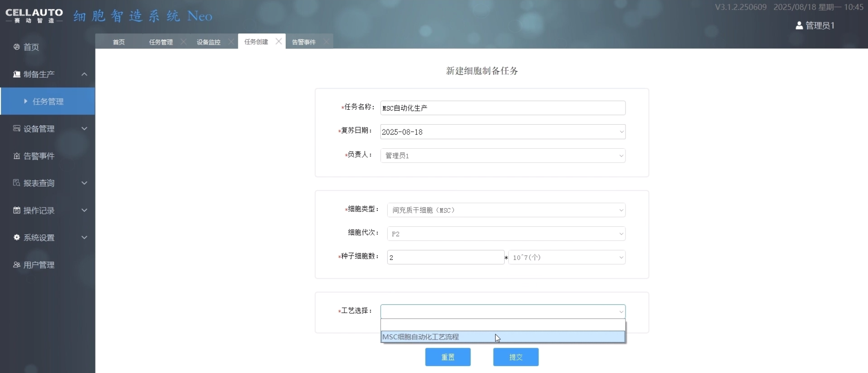Expand the 操作记录 menu chevron
Image resolution: width=868 pixels, height=373 pixels.
click(84, 211)
